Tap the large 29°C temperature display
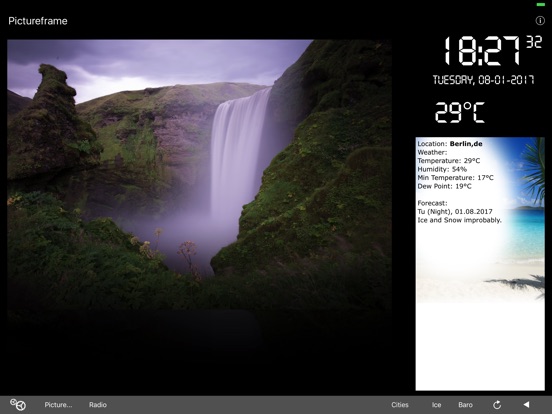Screen dimensions: 552x414 460,113
